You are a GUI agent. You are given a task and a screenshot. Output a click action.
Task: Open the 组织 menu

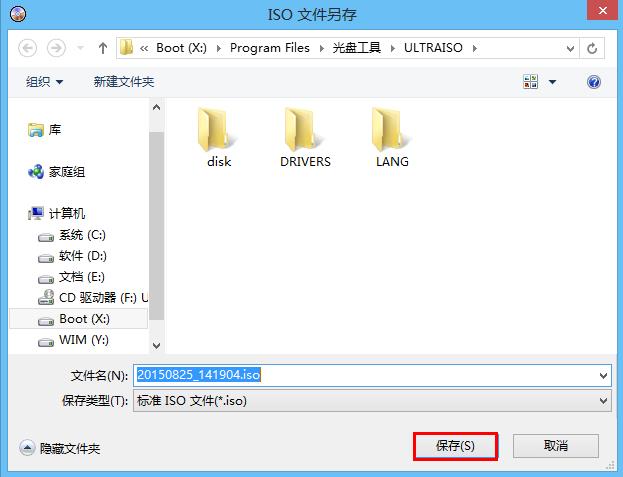tap(44, 82)
